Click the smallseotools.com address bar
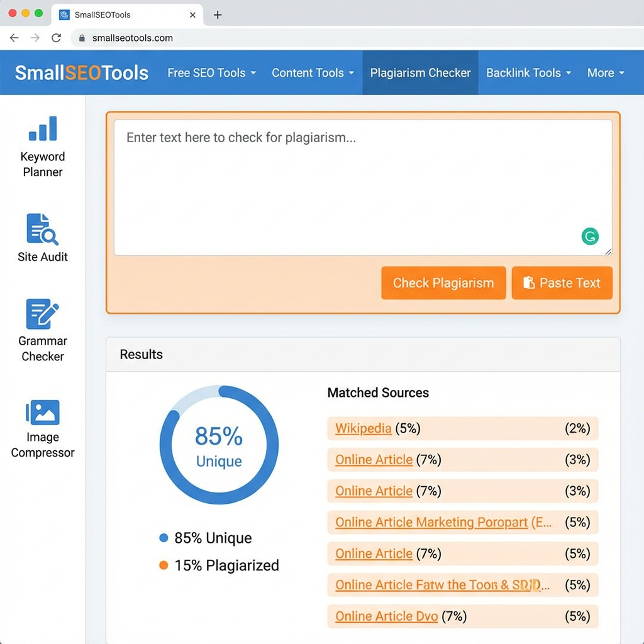The height and width of the screenshot is (644, 644). click(357, 38)
